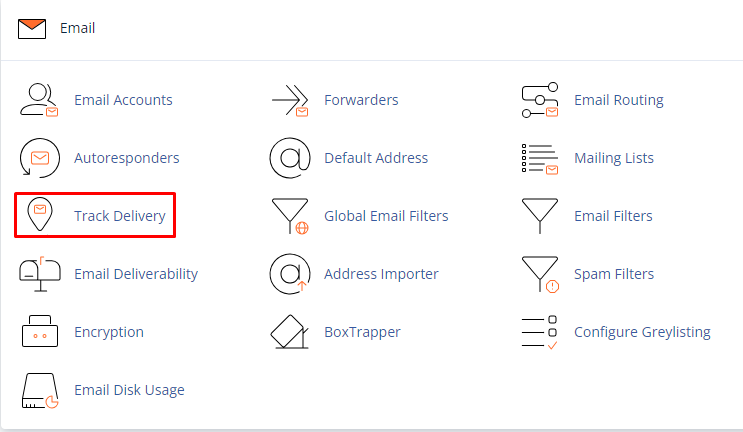Click the Email Filters funnel icon
This screenshot has height=432, width=743.
tap(540, 216)
